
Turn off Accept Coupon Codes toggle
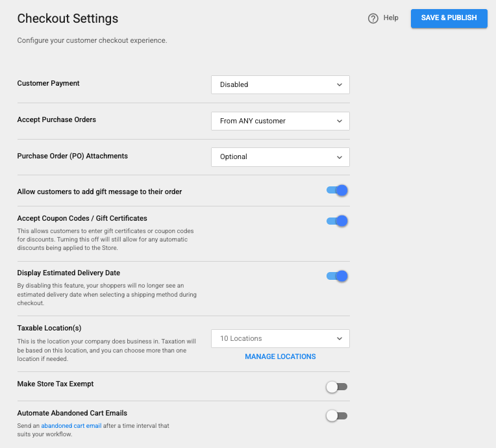point(337,221)
